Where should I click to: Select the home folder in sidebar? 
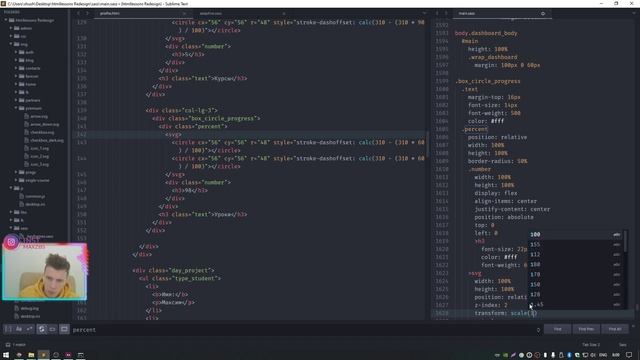click(31, 84)
